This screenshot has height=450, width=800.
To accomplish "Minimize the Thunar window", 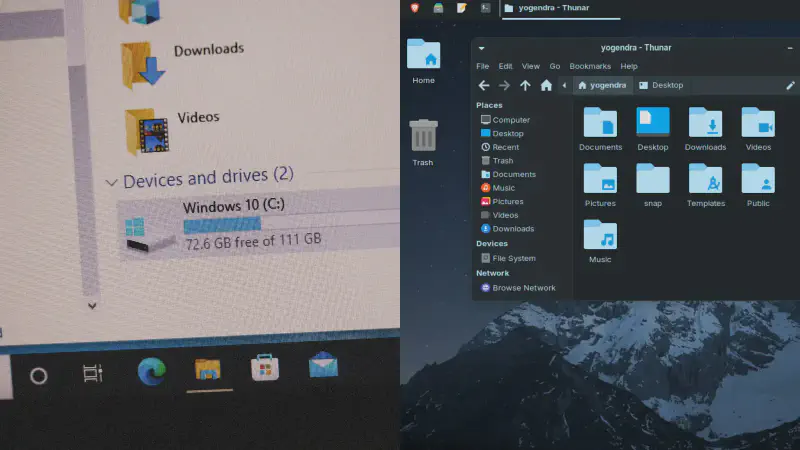I will [790, 48].
